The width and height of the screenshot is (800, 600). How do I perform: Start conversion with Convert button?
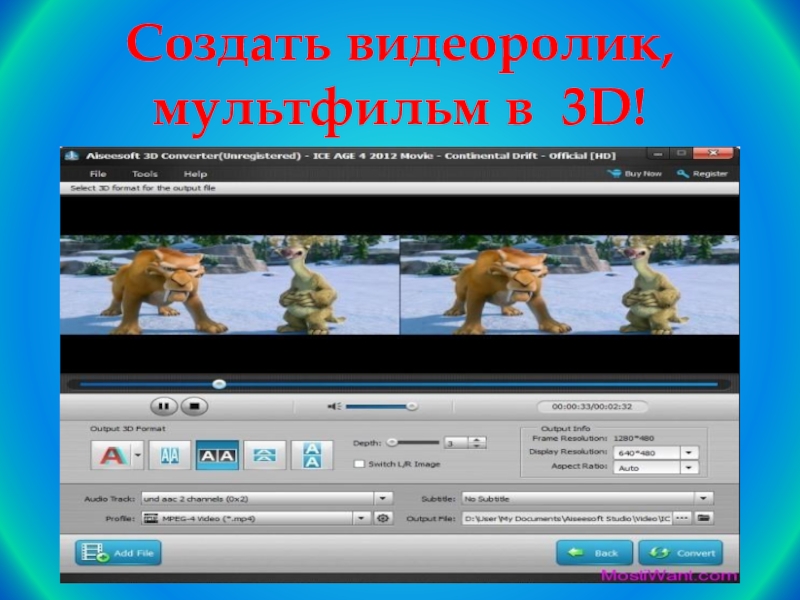click(681, 553)
